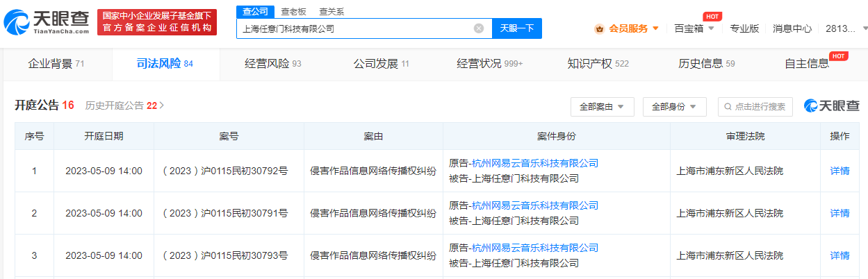868x279 pixels.
Task: Open 杭州网易云音乐科技有限公司 link in row 3
Action: pos(534,248)
